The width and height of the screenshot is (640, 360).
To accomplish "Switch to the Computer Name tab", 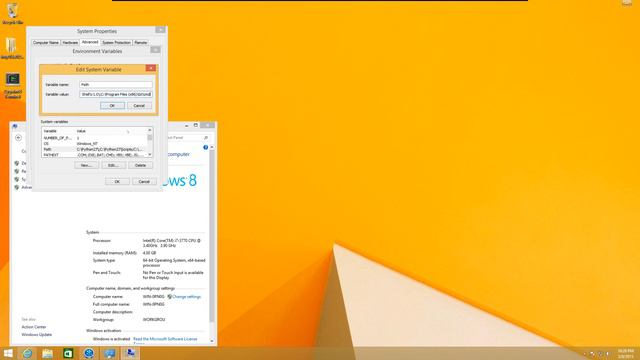I will 46,42.
